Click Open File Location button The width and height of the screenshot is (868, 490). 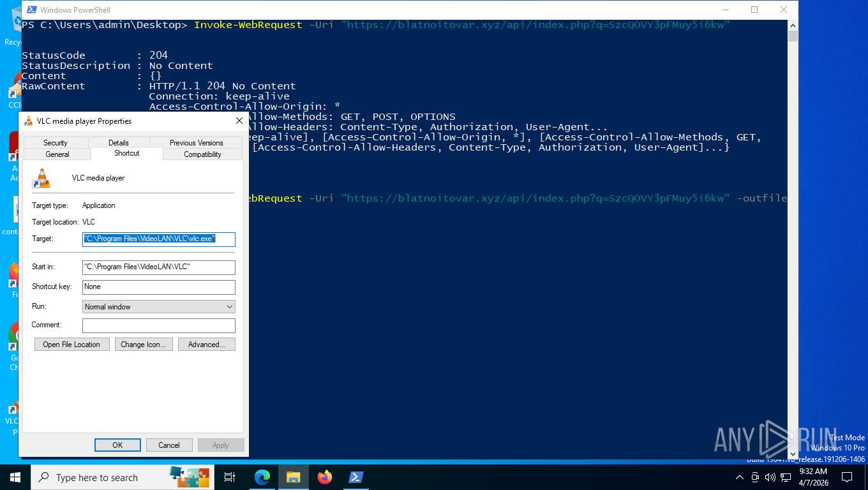[x=71, y=344]
